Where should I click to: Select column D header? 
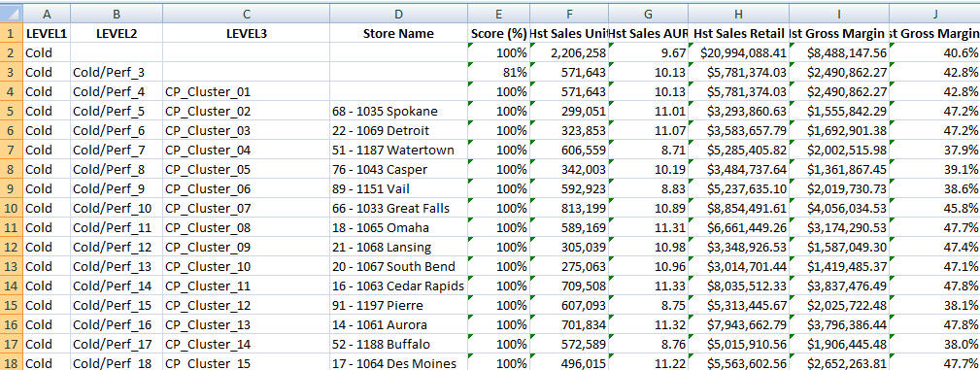pos(399,14)
